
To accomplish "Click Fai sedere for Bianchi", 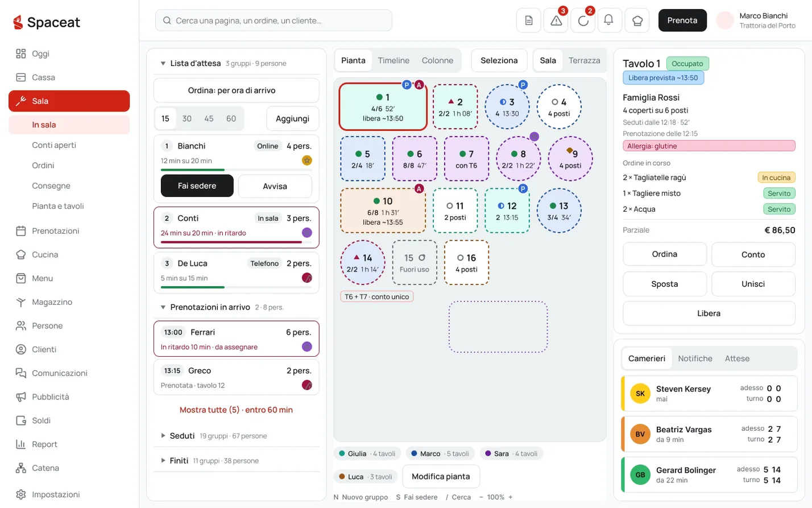I will pos(197,186).
